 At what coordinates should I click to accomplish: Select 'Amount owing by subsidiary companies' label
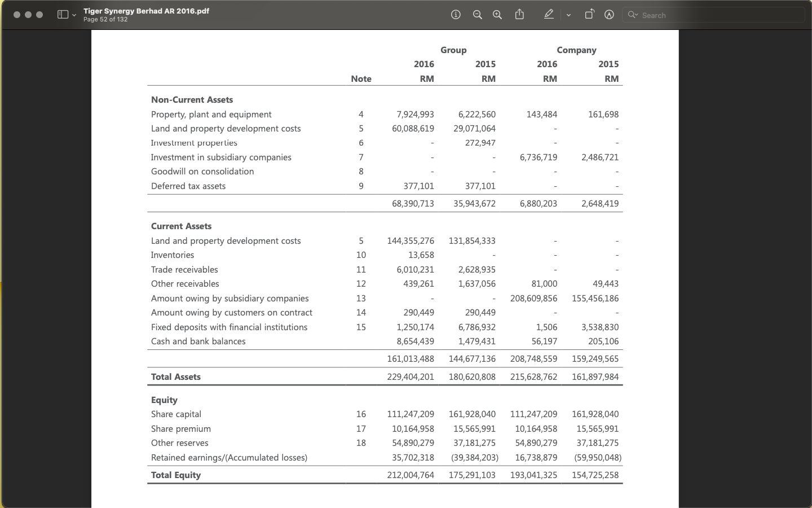point(230,299)
